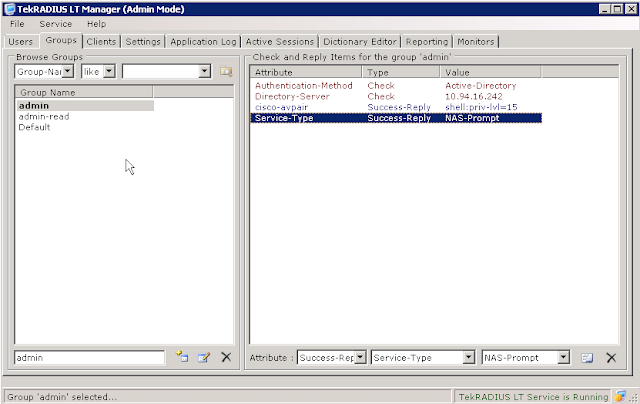The width and height of the screenshot is (640, 404).
Task: Select the Directory-Server attribute row
Action: (396, 96)
